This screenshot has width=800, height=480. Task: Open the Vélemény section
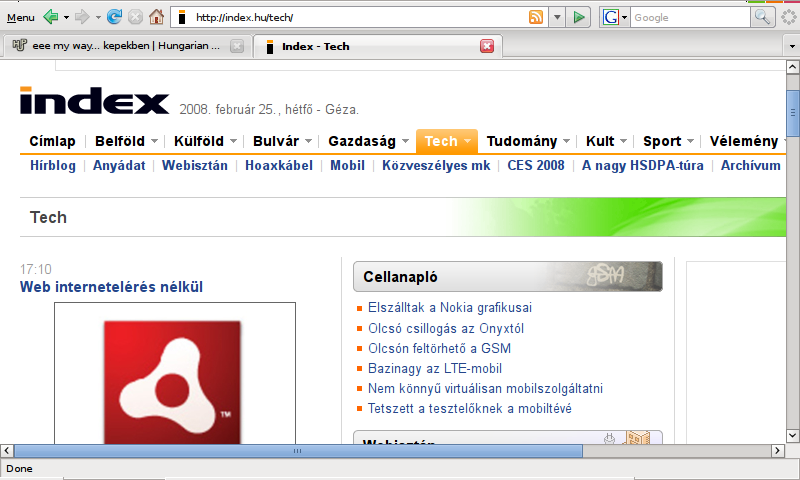[x=744, y=141]
